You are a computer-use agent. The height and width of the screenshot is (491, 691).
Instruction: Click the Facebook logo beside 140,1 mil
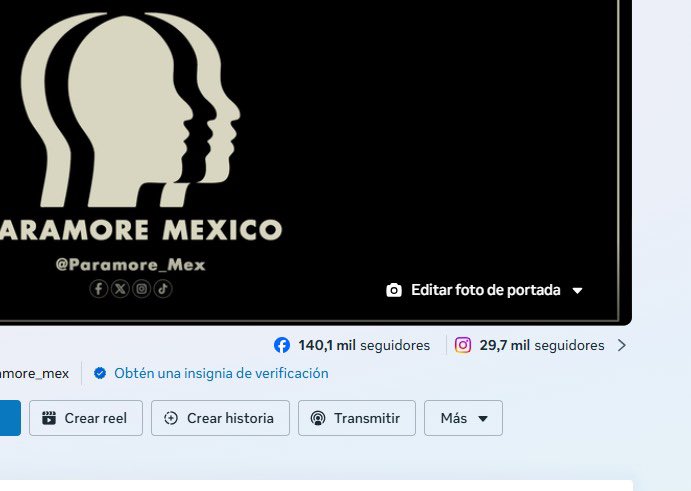click(x=282, y=345)
